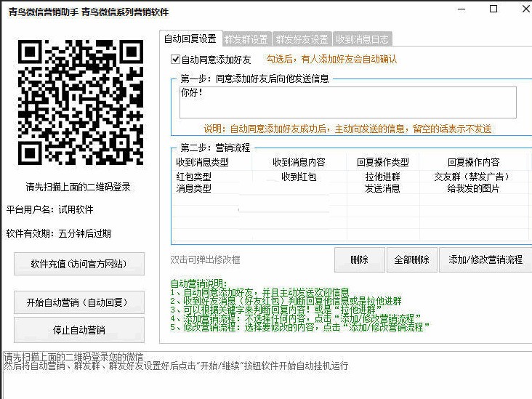532x399 pixels.
Task: Click 收到消息内容 column header
Action: 299,162
